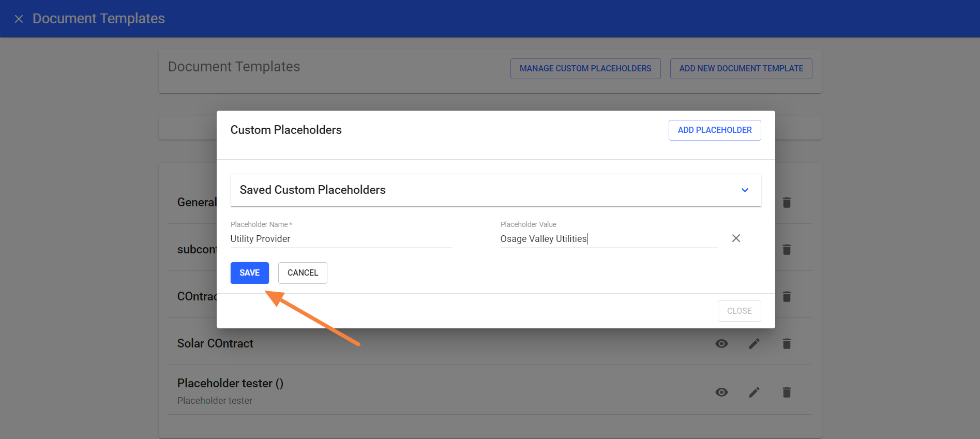Viewport: 980px width, 439px height.
Task: Delete the Placeholder tester template
Action: pyautogui.click(x=786, y=392)
